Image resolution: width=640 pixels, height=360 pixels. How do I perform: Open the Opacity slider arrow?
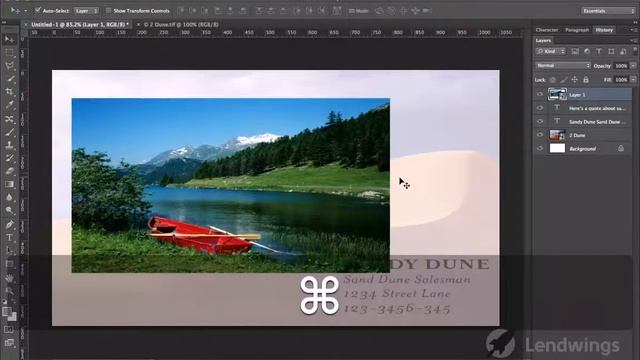point(633,66)
